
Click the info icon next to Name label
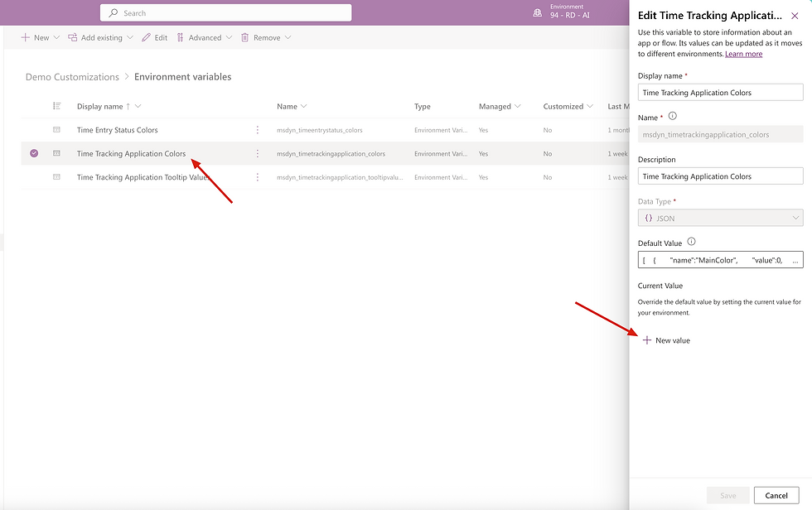coord(672,117)
